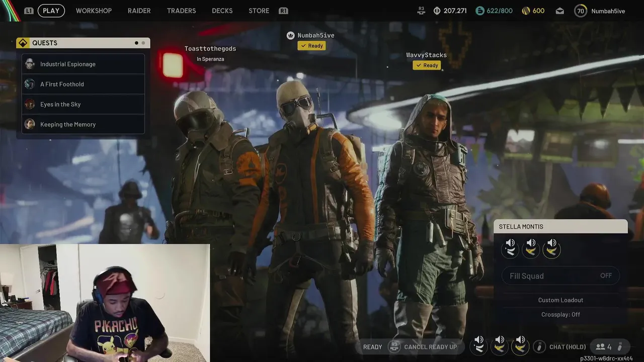Screen dimensions: 644x362
Task: Mute first squad member in bottom bar
Action: point(478,345)
